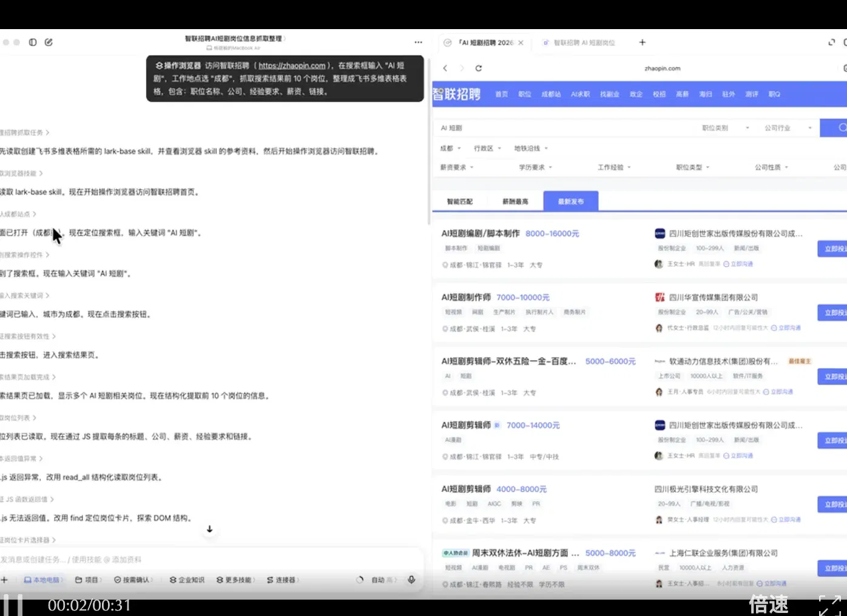The width and height of the screenshot is (847, 616).
Task: Expand the 职位类别 dropdown in search bar
Action: (726, 128)
